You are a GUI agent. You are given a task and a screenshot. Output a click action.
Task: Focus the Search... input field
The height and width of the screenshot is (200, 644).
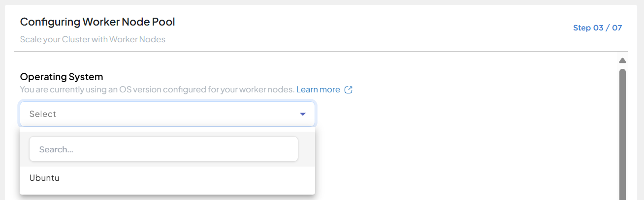pyautogui.click(x=164, y=149)
